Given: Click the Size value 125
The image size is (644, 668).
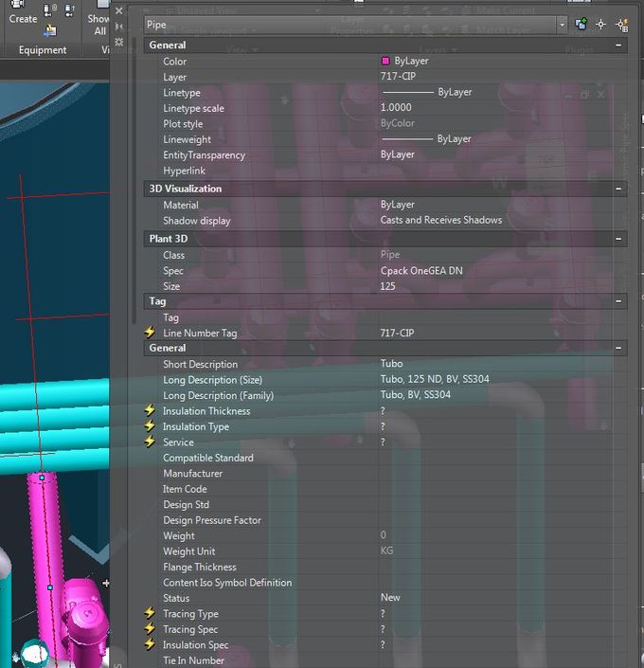Looking at the screenshot, I should (x=387, y=286).
